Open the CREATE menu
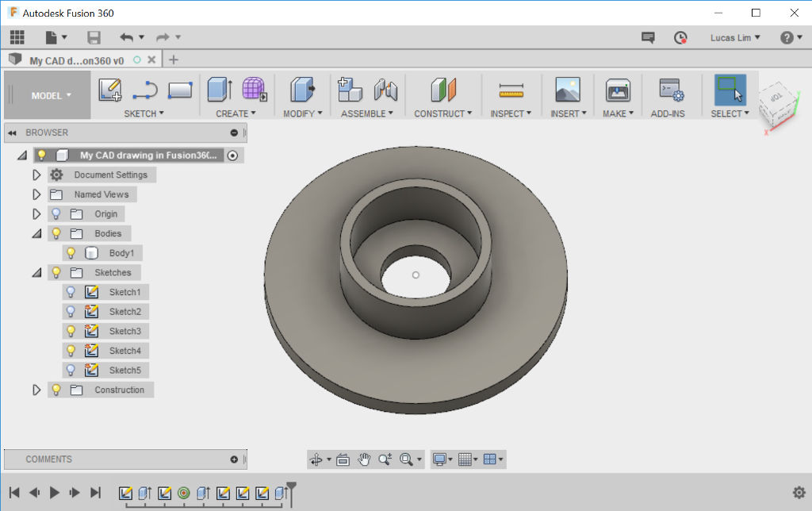Screen dimensions: 812x511 pos(236,113)
